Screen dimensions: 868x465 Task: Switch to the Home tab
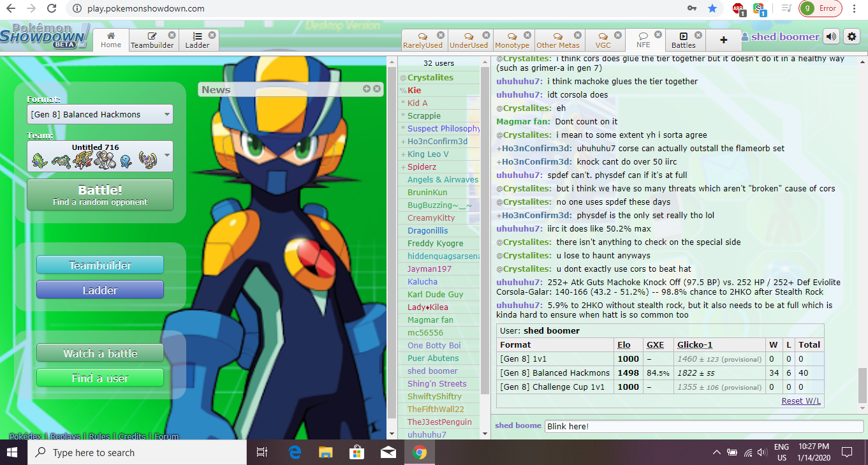[111, 40]
